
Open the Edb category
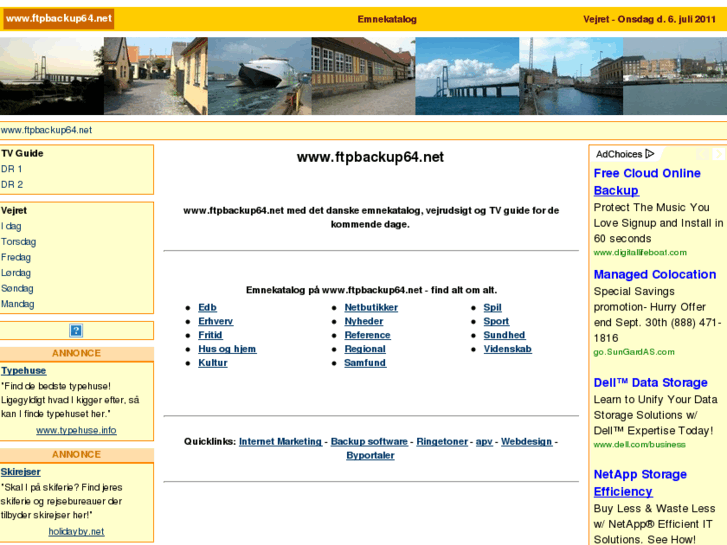click(207, 308)
